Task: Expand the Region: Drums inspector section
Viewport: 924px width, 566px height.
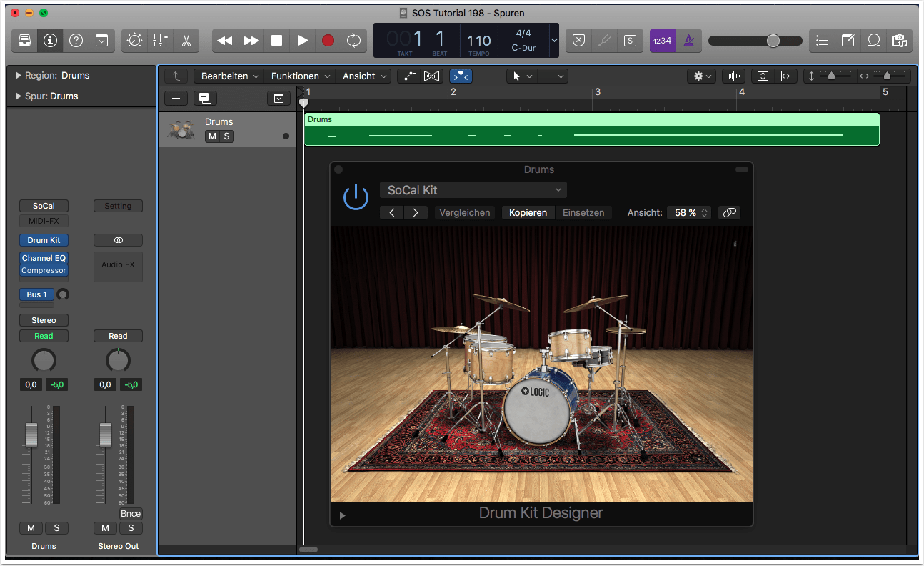Action: pos(18,76)
